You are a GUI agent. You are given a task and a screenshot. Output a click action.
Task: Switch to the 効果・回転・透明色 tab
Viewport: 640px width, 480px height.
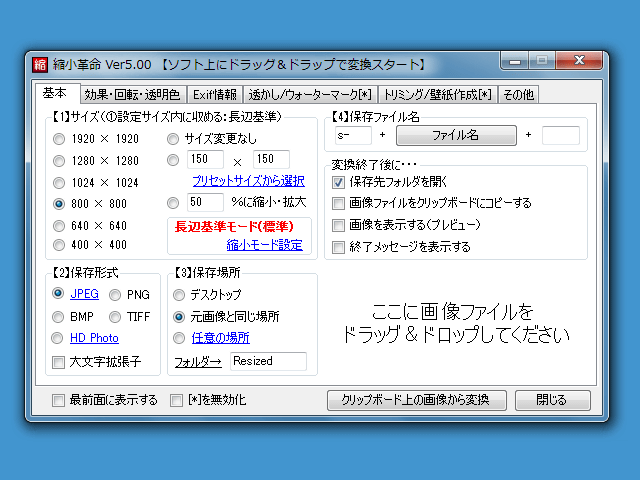click(x=132, y=95)
